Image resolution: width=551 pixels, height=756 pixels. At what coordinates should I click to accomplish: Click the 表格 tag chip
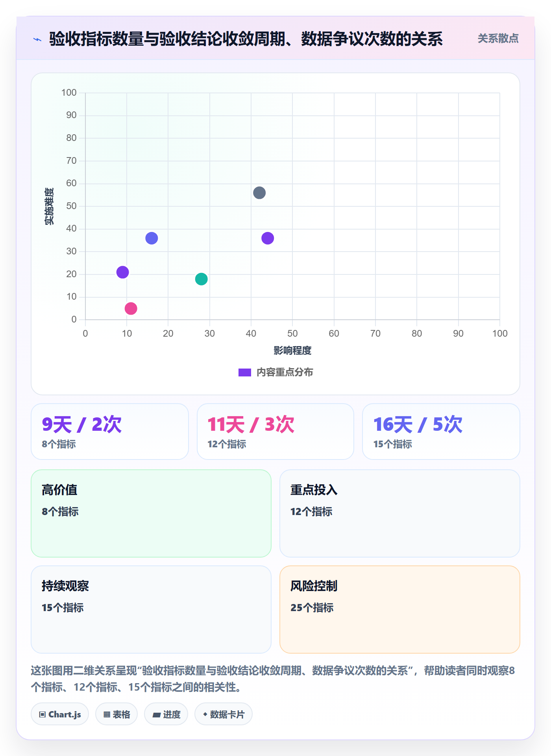tap(116, 714)
